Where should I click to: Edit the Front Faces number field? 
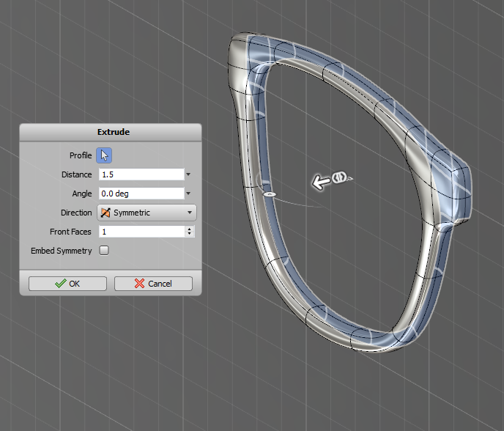point(142,232)
